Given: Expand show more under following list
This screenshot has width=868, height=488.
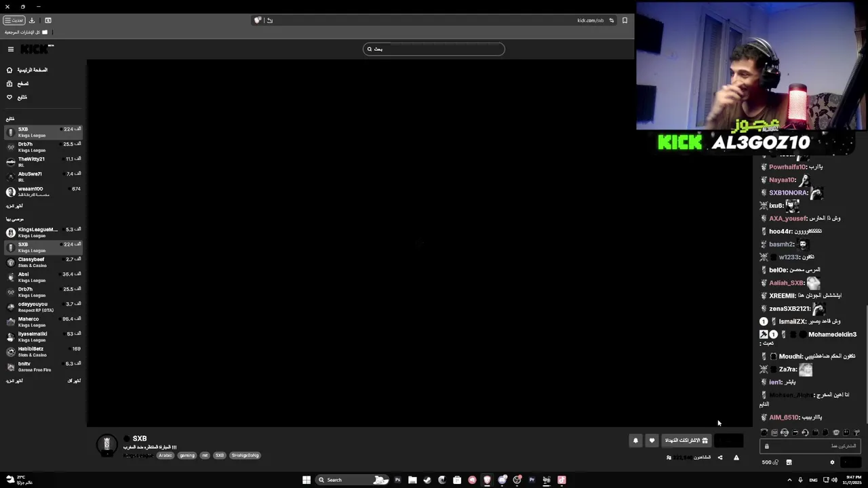Looking at the screenshot, I should pyautogui.click(x=14, y=206).
